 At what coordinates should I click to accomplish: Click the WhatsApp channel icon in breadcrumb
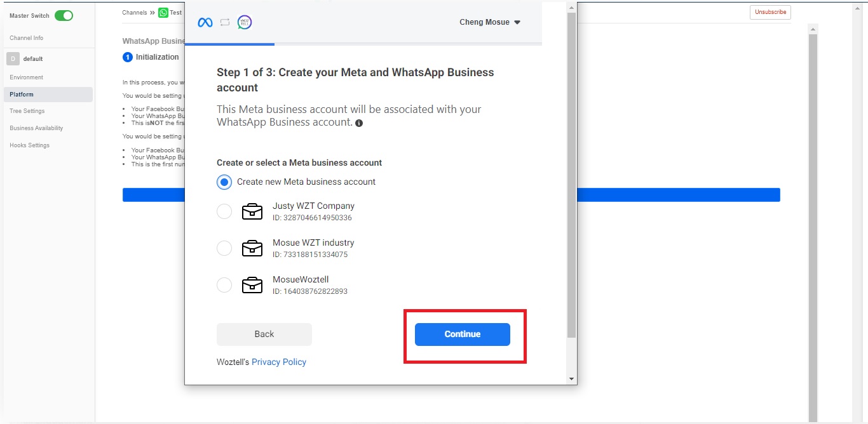163,12
